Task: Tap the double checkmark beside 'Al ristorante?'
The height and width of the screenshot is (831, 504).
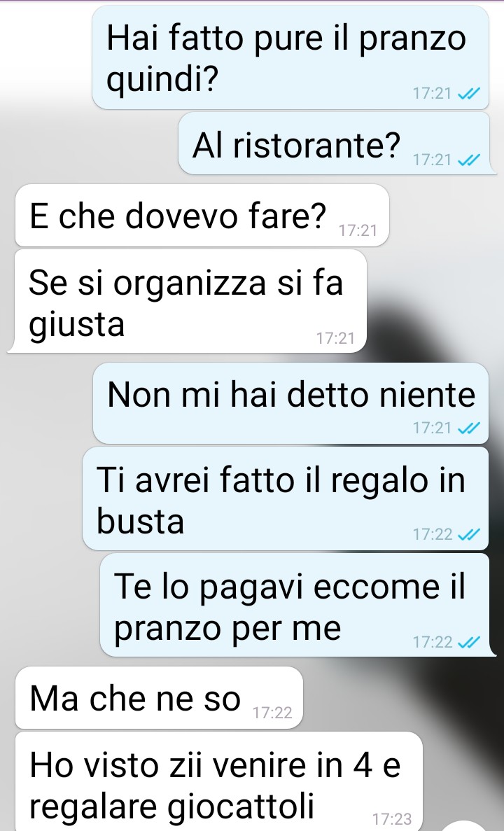Action: pyautogui.click(x=468, y=160)
